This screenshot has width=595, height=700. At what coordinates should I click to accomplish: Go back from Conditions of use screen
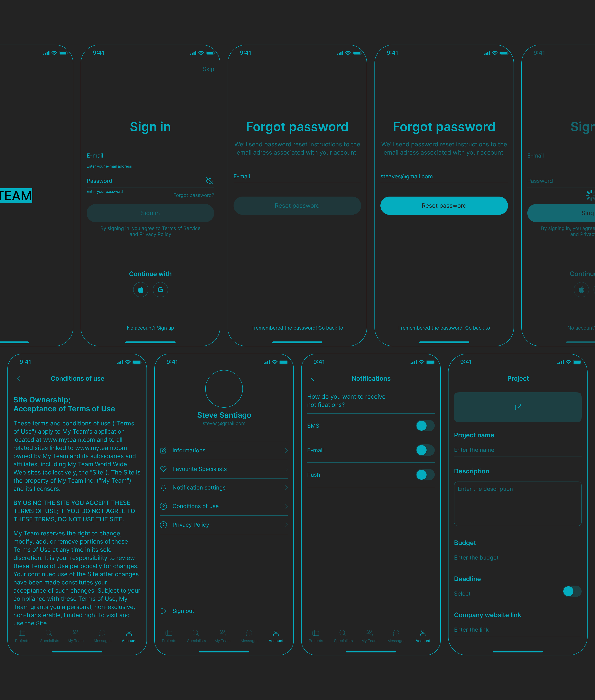click(19, 378)
